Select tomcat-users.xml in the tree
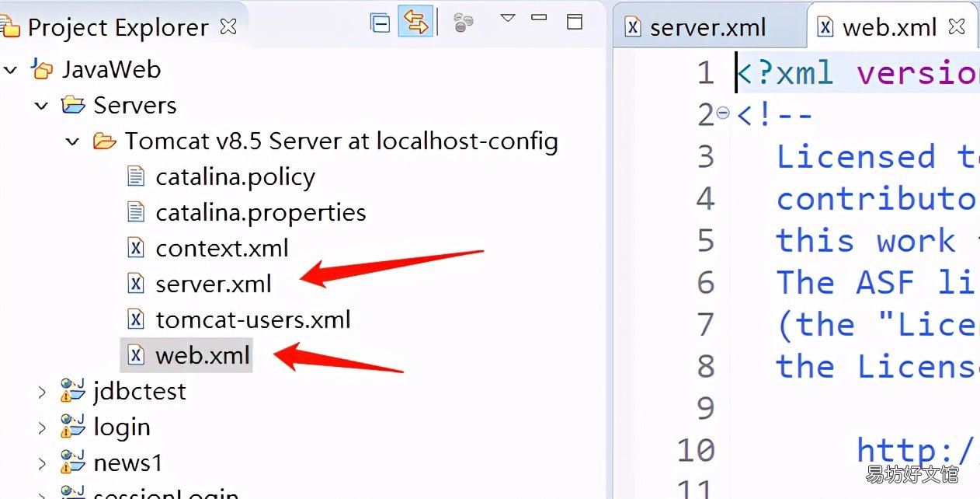Screen dimensions: 980x499 [253, 319]
